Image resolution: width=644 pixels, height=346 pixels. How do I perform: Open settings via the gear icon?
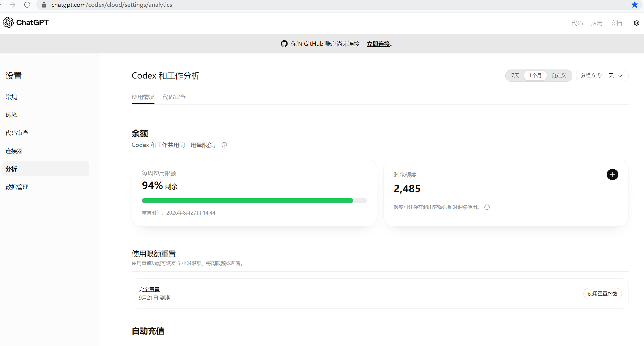click(637, 23)
